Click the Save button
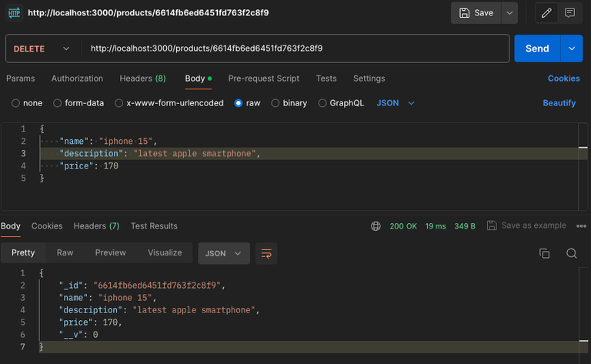Screen dimensions: 591x364 point(476,13)
